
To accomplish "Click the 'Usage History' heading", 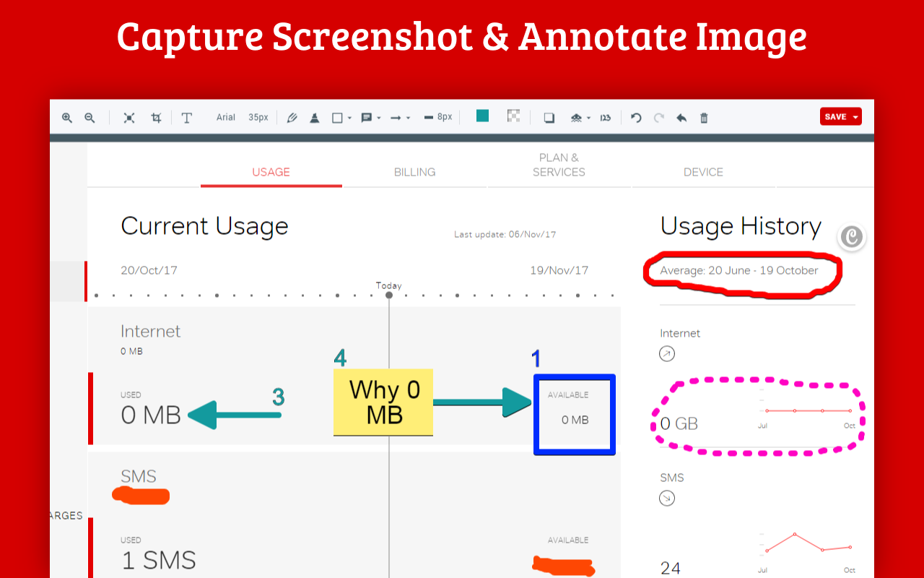I will click(741, 227).
